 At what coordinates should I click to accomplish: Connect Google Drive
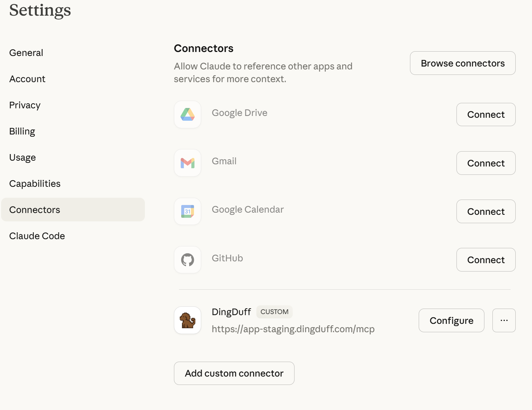[x=486, y=114]
